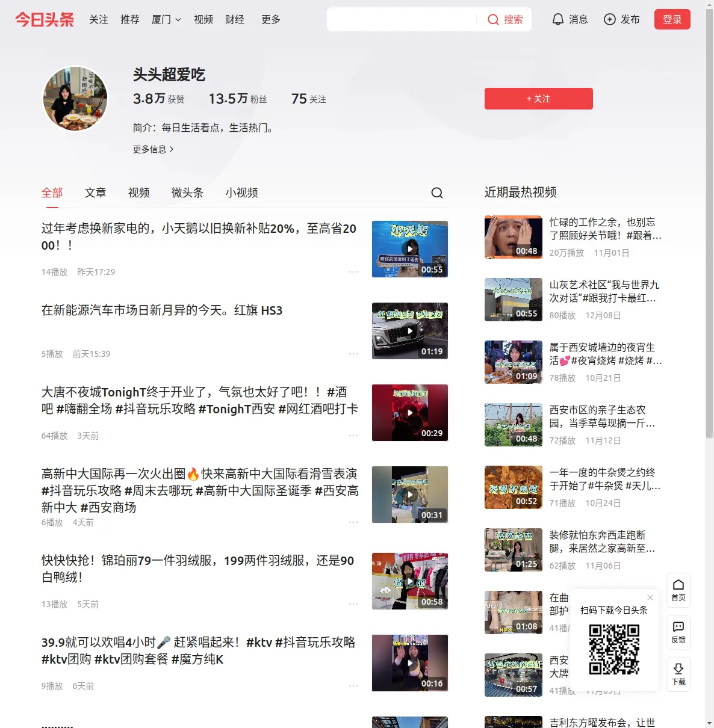The width and height of the screenshot is (714, 728).
Task: Click the red 登录 button
Action: [672, 20]
